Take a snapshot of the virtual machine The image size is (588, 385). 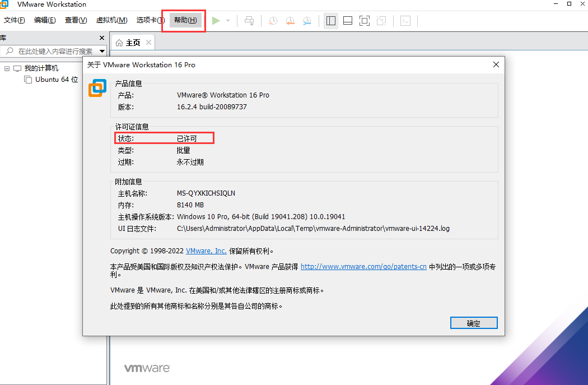[273, 21]
